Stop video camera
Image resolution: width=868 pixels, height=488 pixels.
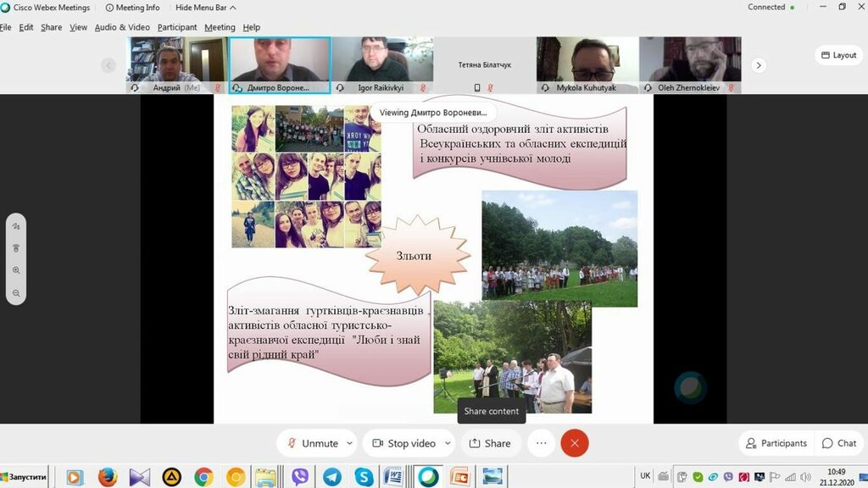[403, 443]
